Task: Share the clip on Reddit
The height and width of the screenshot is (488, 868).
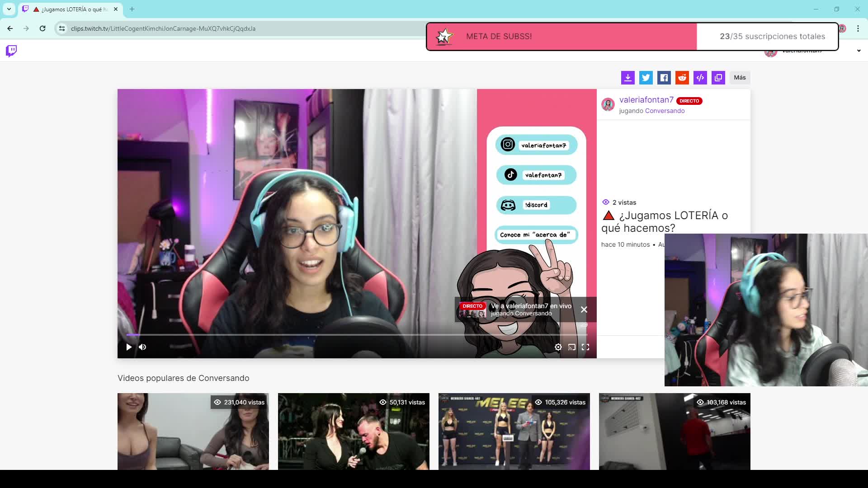Action: 682,78
